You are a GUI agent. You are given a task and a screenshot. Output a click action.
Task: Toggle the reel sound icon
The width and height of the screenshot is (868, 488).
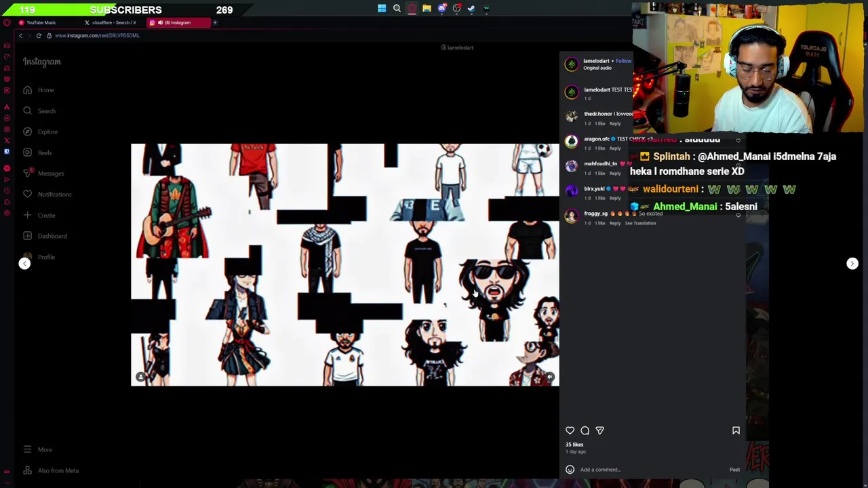coord(550,377)
